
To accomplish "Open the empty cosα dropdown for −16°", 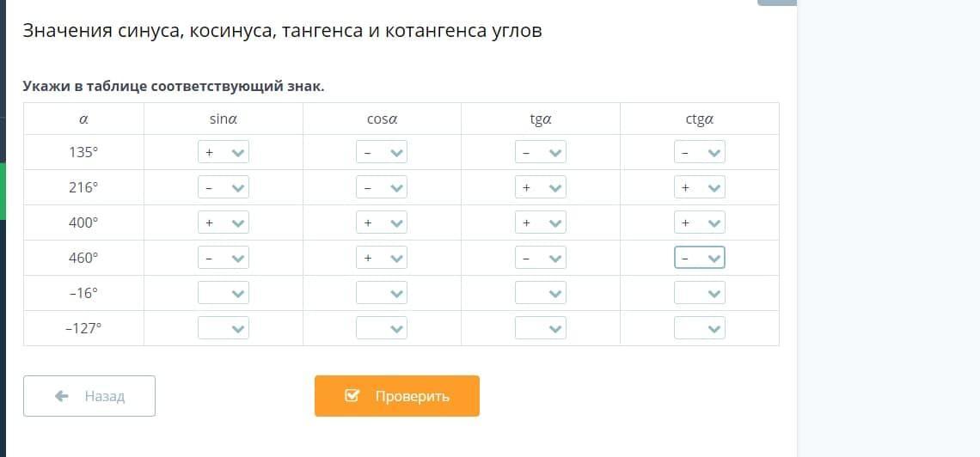I will point(382,294).
